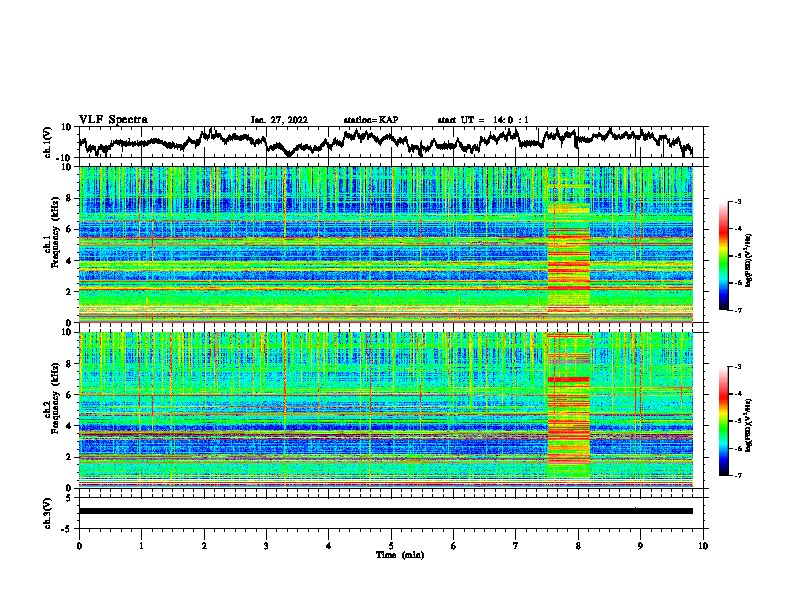Click the ch.3(V) black signal bar

coord(386,511)
